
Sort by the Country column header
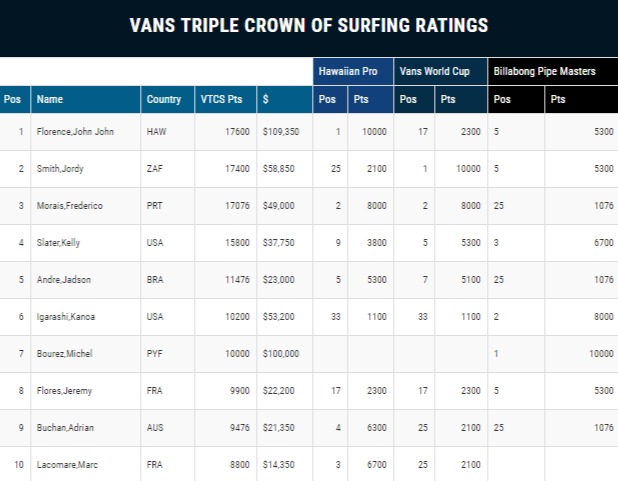pyautogui.click(x=163, y=99)
